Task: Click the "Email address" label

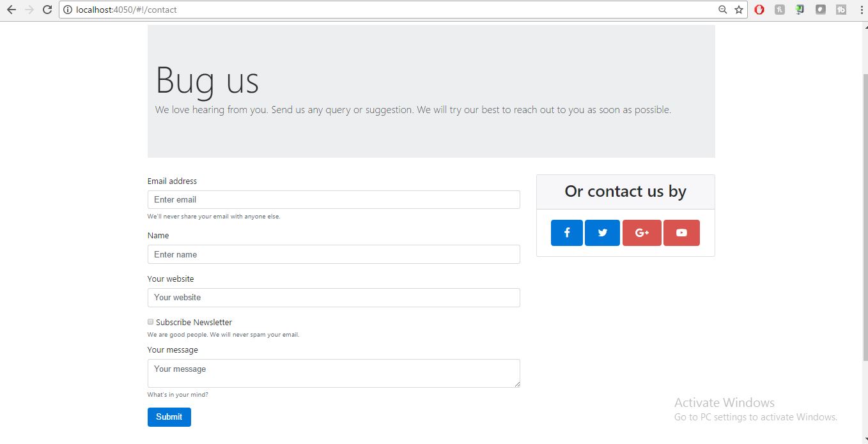Action: click(173, 181)
